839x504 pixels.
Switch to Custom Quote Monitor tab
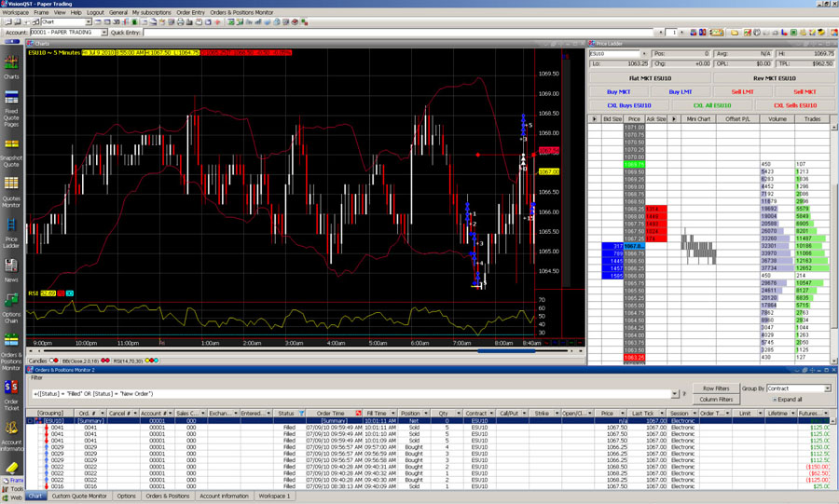tap(78, 496)
